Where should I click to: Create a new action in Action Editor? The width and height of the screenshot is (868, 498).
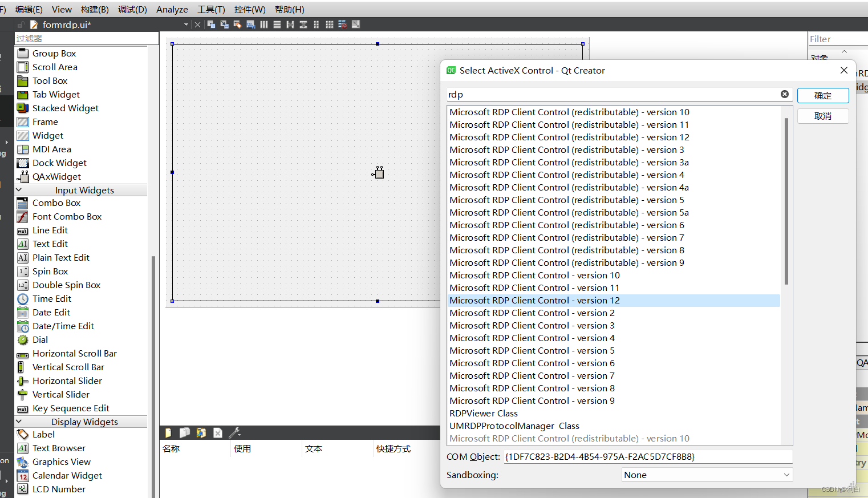click(168, 433)
